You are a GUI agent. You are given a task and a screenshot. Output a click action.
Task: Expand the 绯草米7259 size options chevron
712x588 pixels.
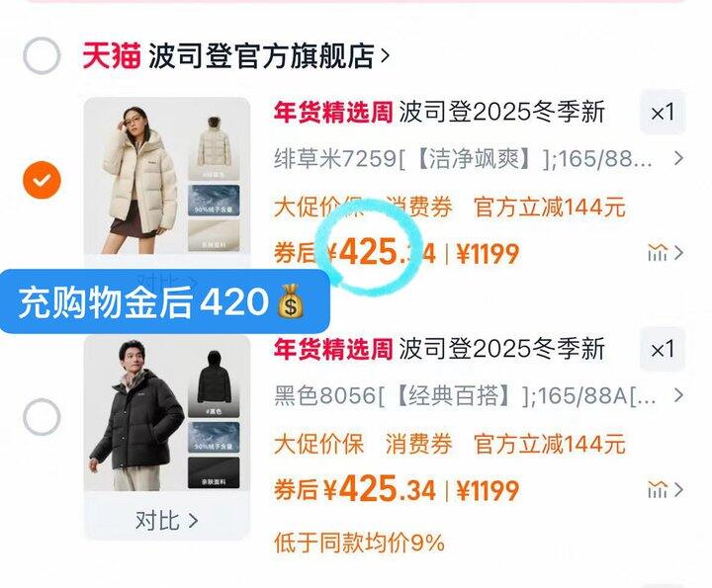678,158
